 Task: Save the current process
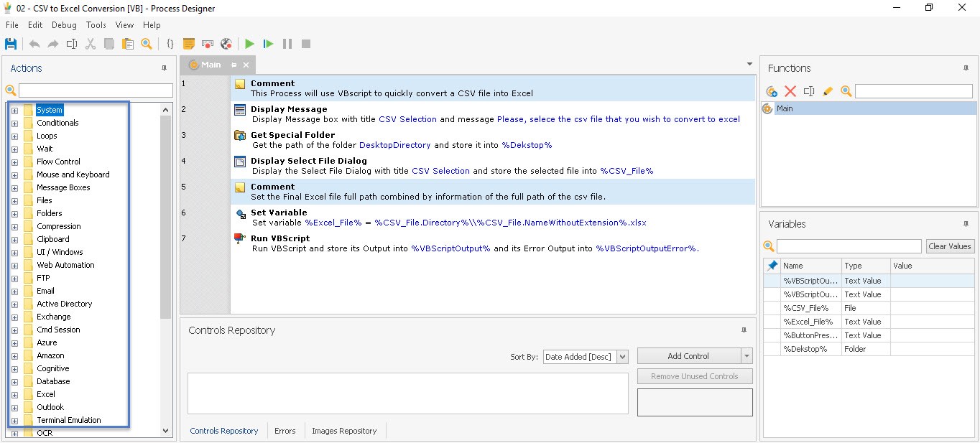tap(11, 44)
